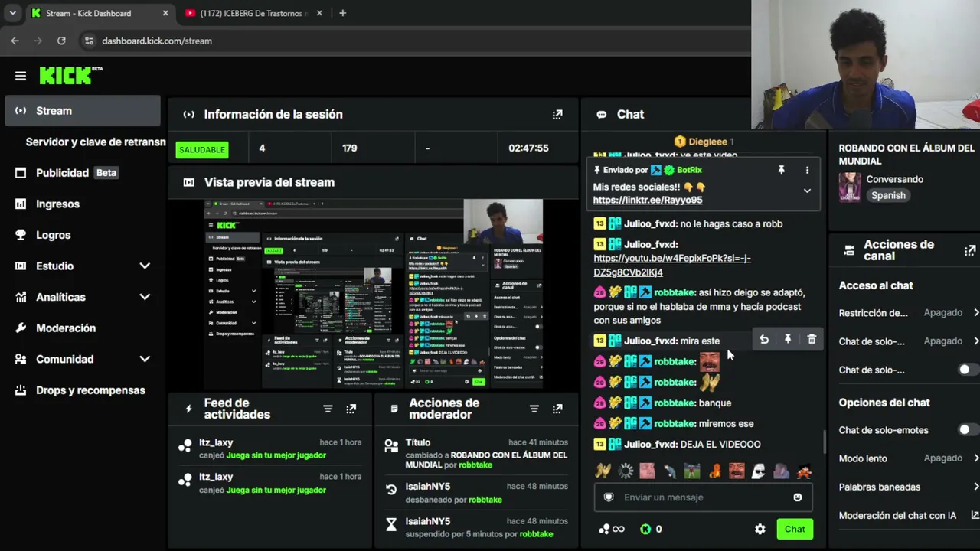This screenshot has height=551, width=980.
Task: Open Logros in the sidebar
Action: (x=83, y=235)
